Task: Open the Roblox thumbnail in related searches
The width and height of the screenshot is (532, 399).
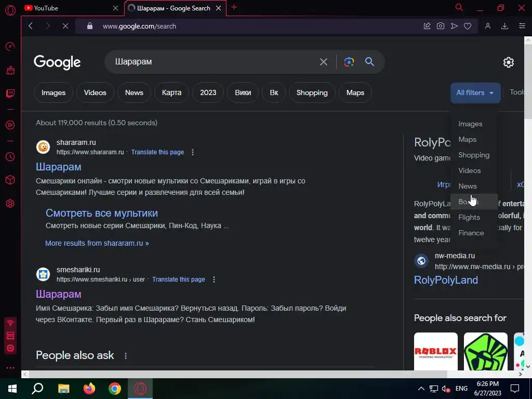Action: pyautogui.click(x=436, y=352)
